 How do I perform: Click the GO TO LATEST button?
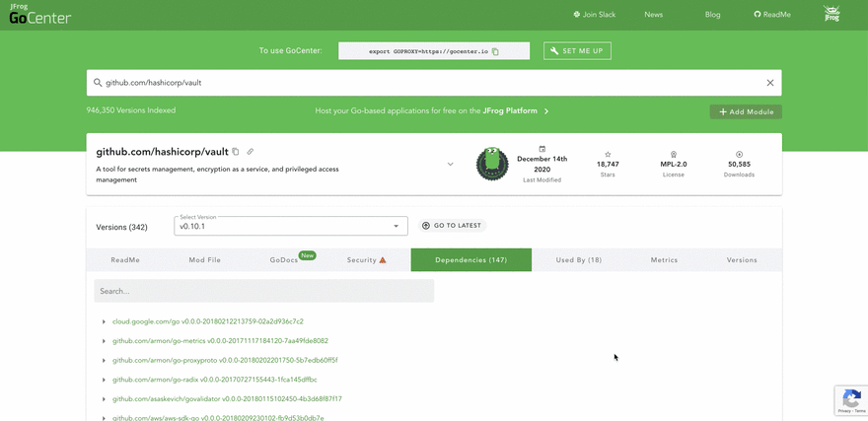[x=453, y=226]
